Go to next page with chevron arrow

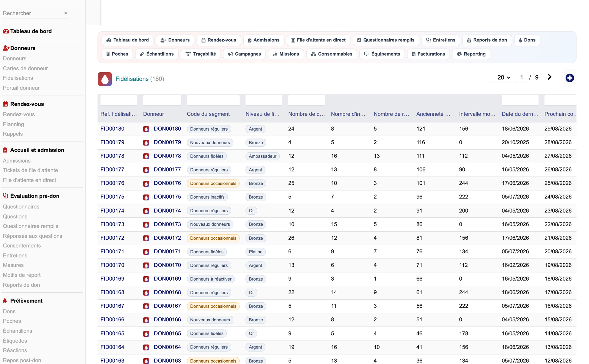pos(549,77)
